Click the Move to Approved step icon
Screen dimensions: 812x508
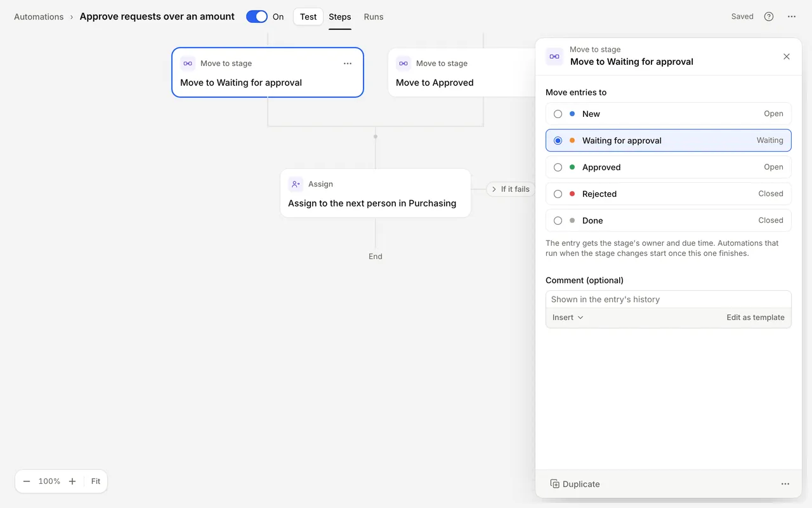(x=403, y=63)
